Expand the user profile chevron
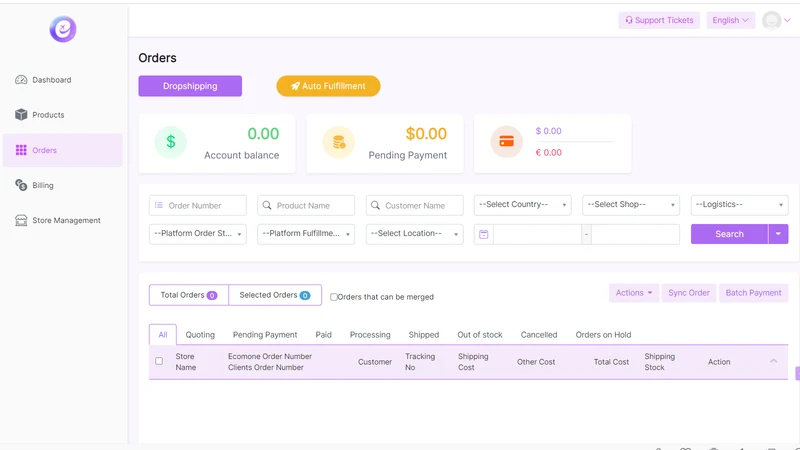The image size is (800, 450). click(787, 20)
